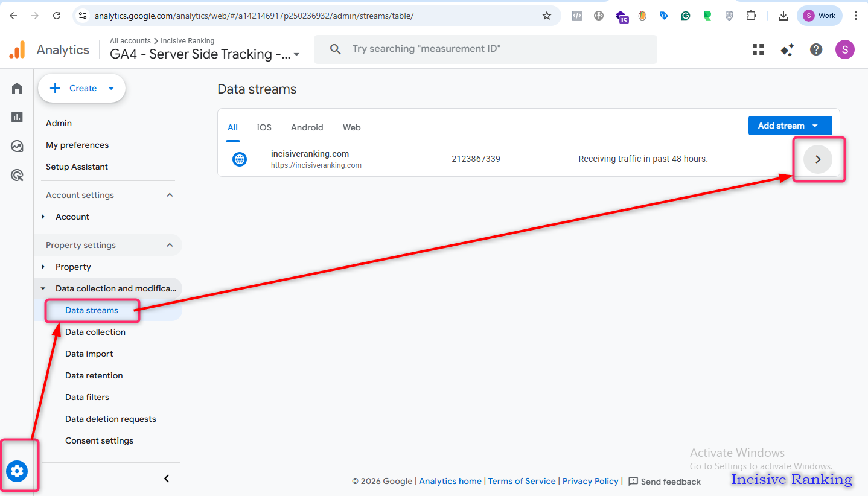This screenshot has height=496, width=868.
Task: Click stream ID 2123867339
Action: [476, 159]
